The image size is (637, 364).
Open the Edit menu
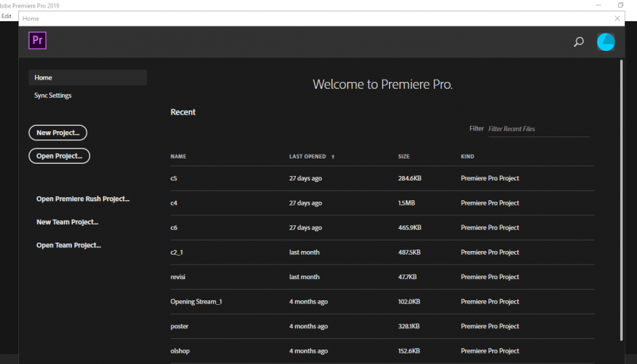point(7,16)
